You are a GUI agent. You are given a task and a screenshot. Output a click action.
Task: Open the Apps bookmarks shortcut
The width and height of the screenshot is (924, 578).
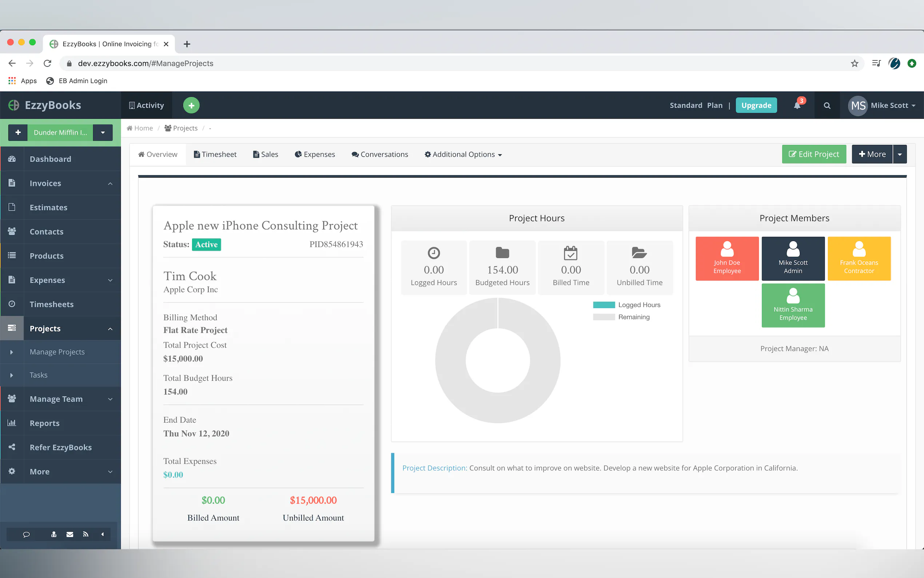(x=23, y=81)
